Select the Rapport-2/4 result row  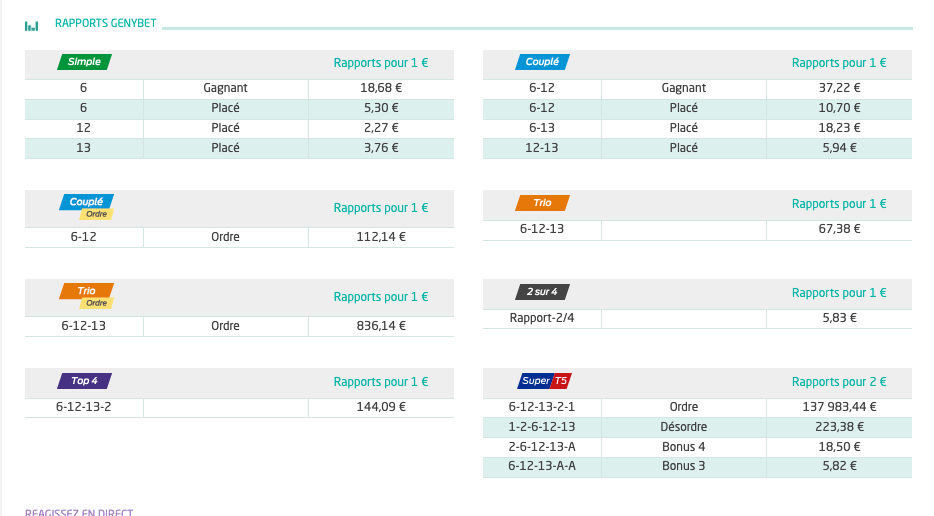point(698,318)
